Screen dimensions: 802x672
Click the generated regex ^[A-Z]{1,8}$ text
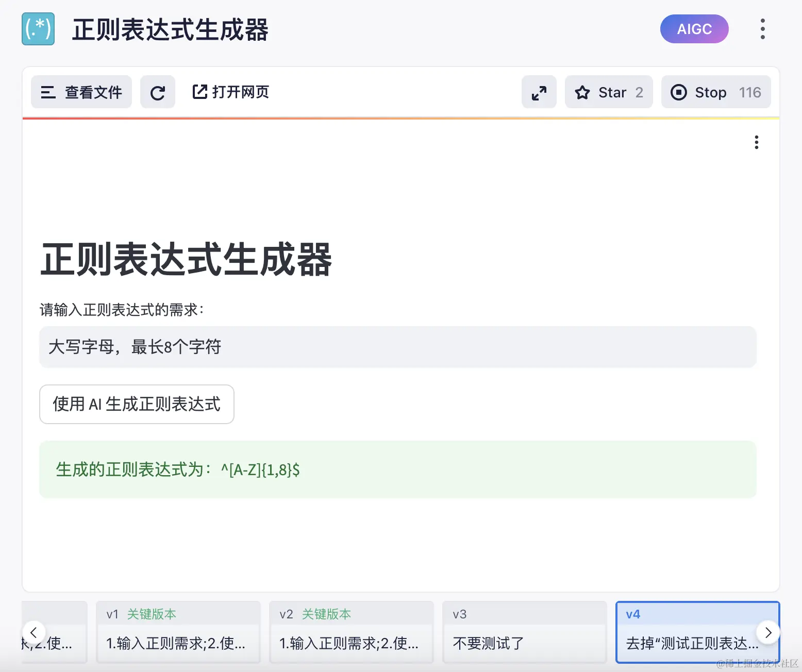[260, 469]
